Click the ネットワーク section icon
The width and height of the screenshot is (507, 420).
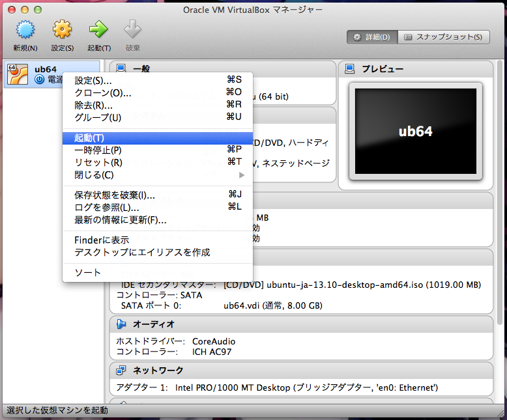point(121,371)
